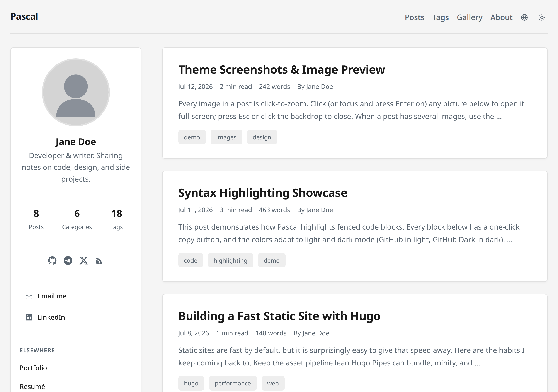558x392 pixels.
Task: Click the envelope icon beside Email me
Action: click(x=29, y=296)
